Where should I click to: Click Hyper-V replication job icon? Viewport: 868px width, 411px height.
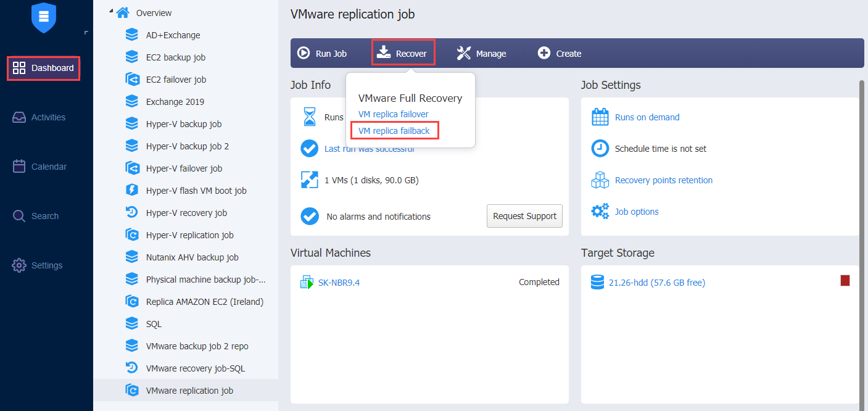131,235
